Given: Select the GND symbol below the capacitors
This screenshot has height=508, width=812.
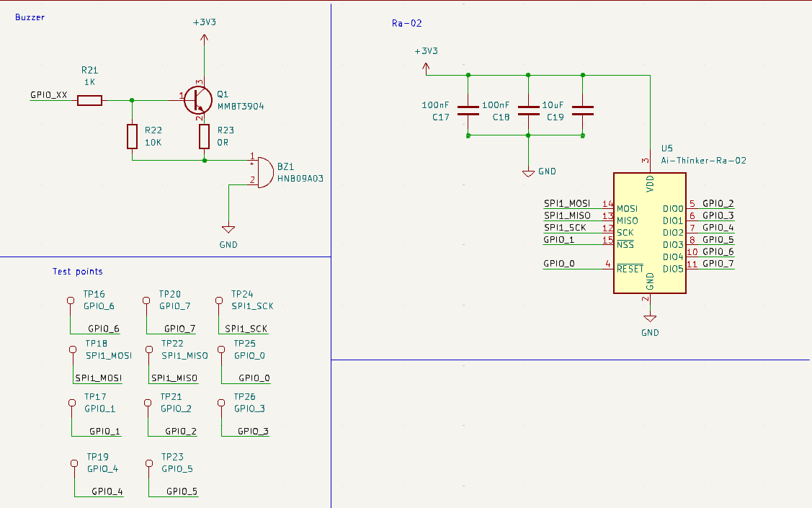Looking at the screenshot, I should coord(528,174).
